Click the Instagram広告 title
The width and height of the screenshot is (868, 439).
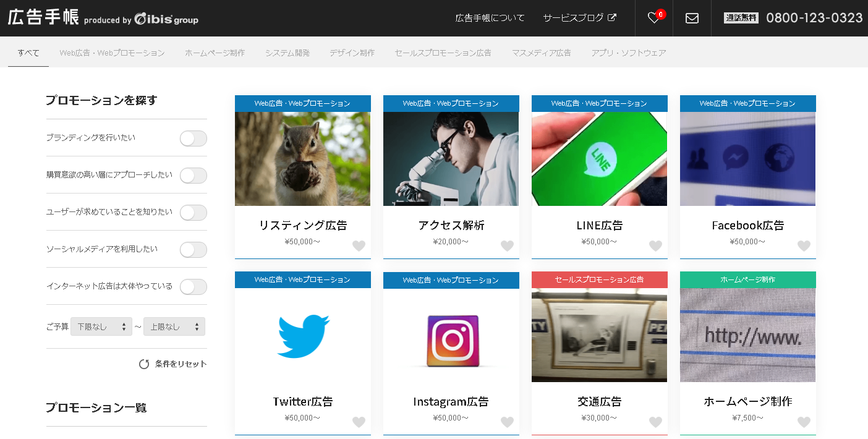[x=451, y=401]
